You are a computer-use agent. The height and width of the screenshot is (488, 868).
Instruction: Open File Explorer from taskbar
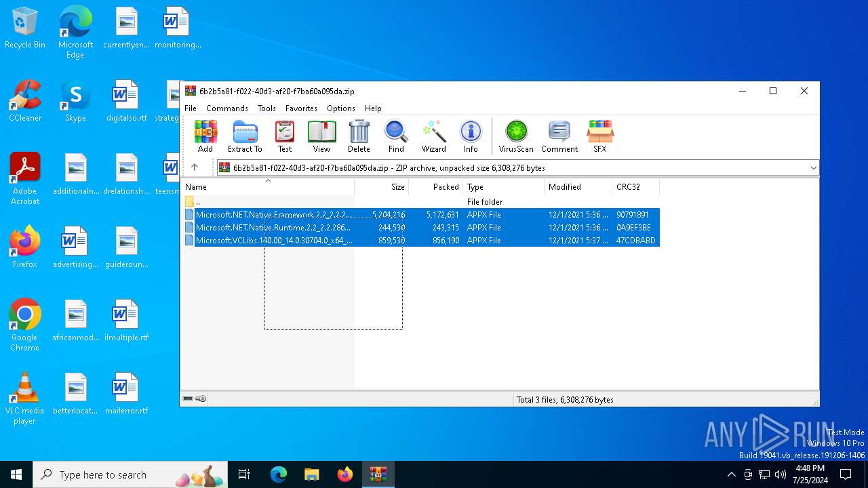[311, 474]
